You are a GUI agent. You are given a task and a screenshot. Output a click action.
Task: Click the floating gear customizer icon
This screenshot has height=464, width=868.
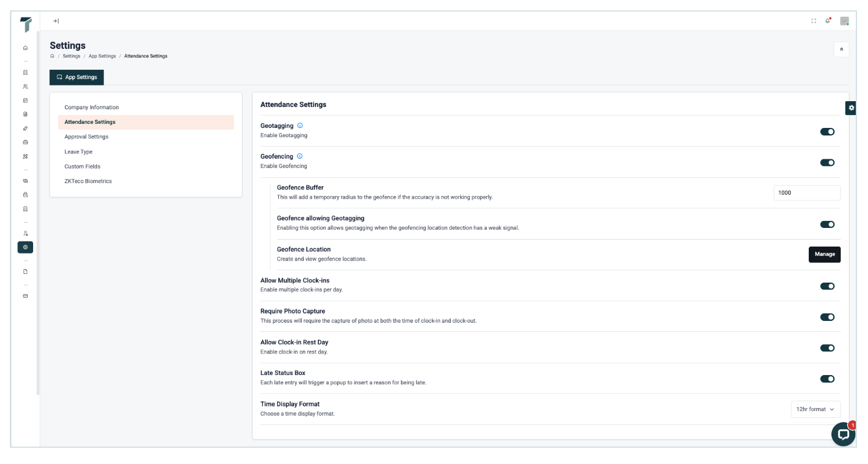point(851,108)
